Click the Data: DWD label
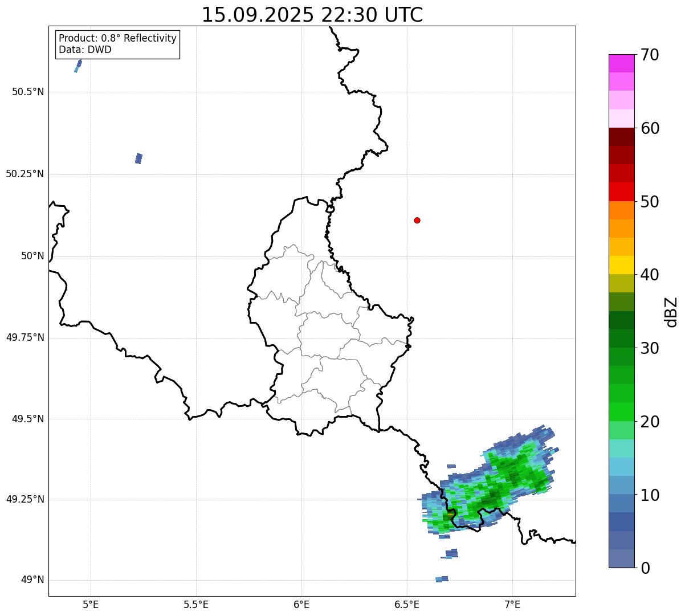The height and width of the screenshot is (616, 685). pyautogui.click(x=85, y=50)
